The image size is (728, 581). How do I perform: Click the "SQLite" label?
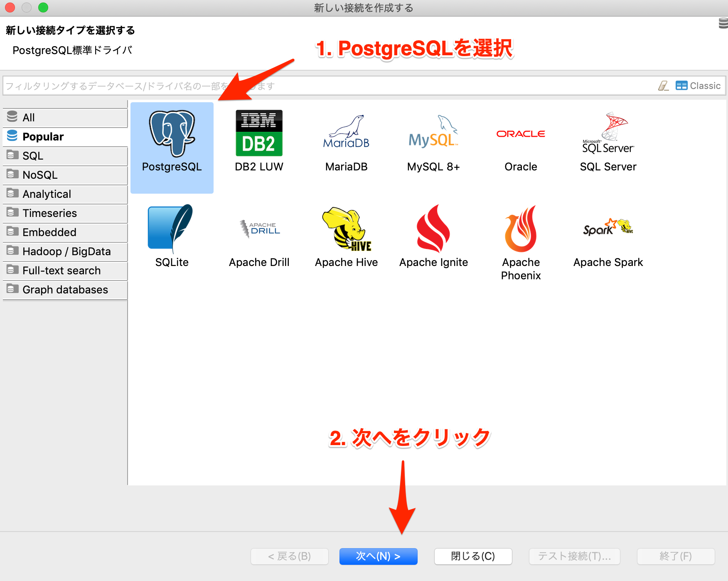(x=172, y=262)
